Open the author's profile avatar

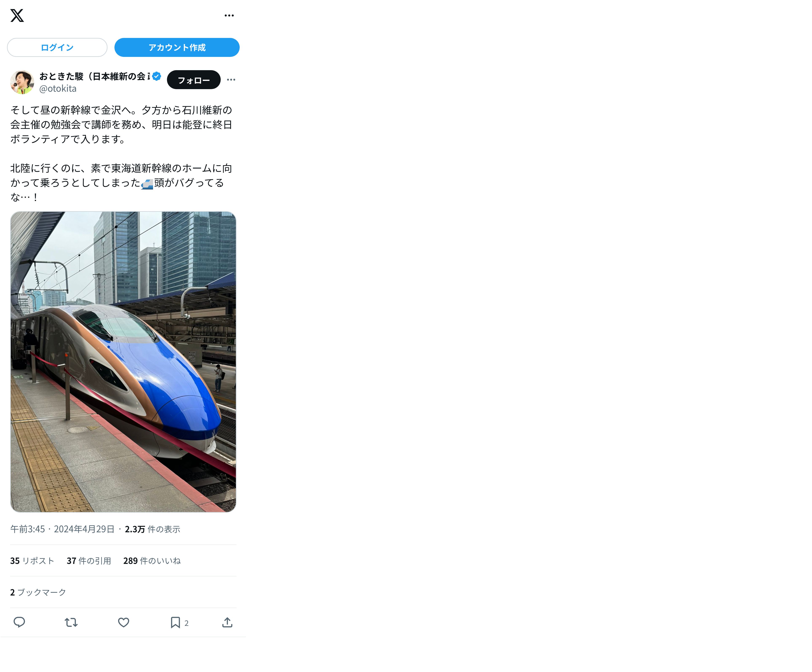click(x=22, y=82)
